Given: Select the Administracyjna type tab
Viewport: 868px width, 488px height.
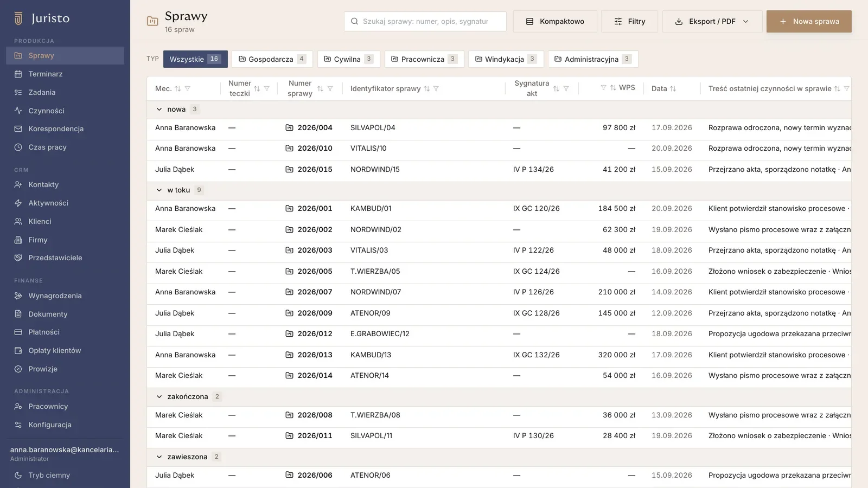Looking at the screenshot, I should [593, 59].
